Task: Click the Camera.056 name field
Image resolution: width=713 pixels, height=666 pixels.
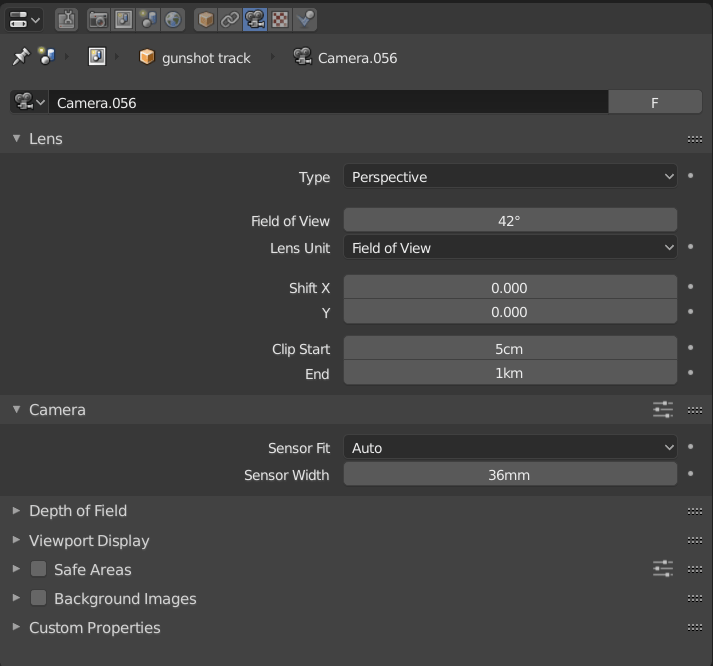Action: point(328,102)
